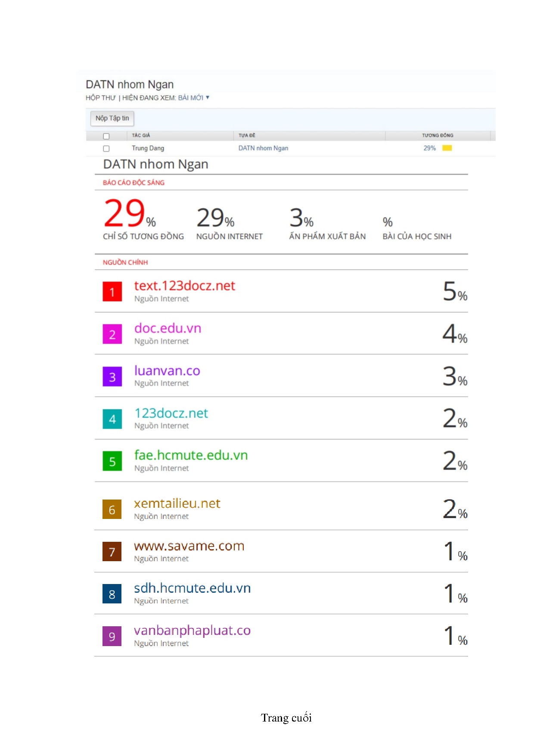Click the yellow similarity color indicator

pyautogui.click(x=447, y=148)
